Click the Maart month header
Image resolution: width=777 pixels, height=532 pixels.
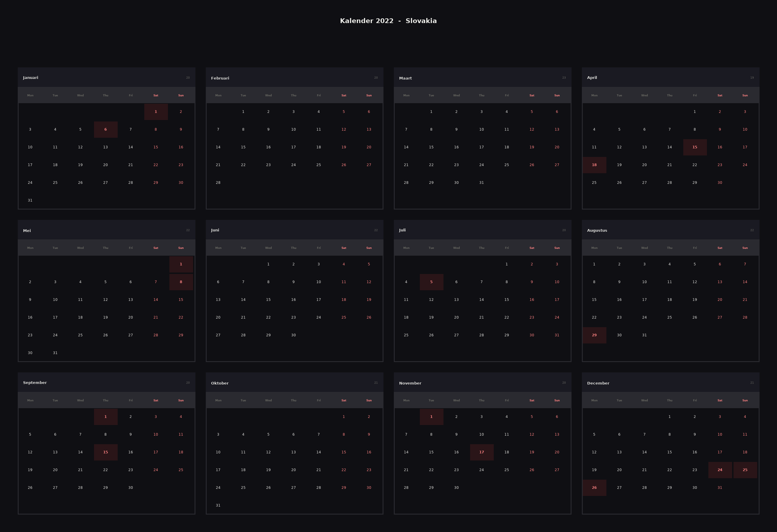[x=405, y=78]
